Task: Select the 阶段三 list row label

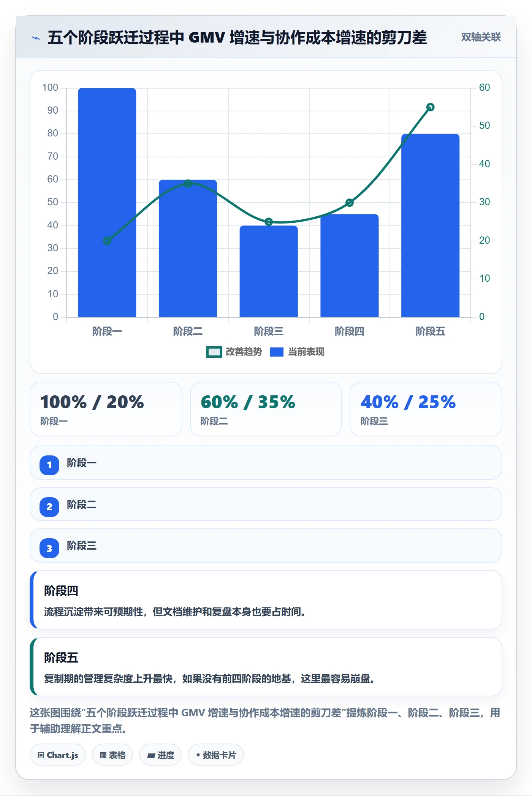Action: [82, 546]
